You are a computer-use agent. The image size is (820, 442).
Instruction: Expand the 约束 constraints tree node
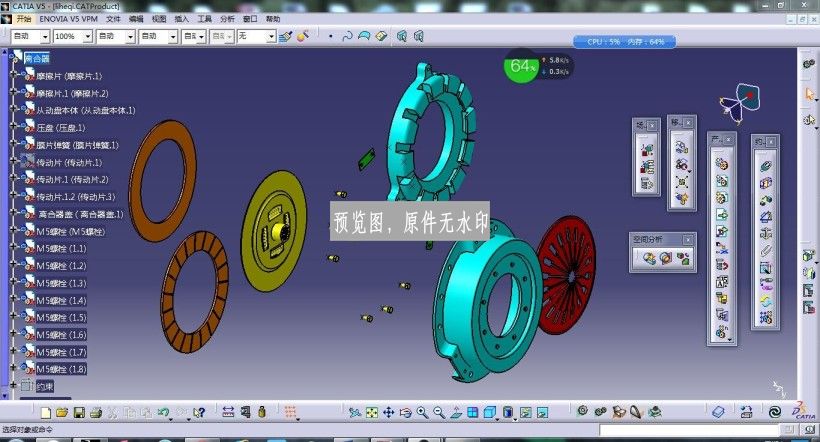(14, 386)
